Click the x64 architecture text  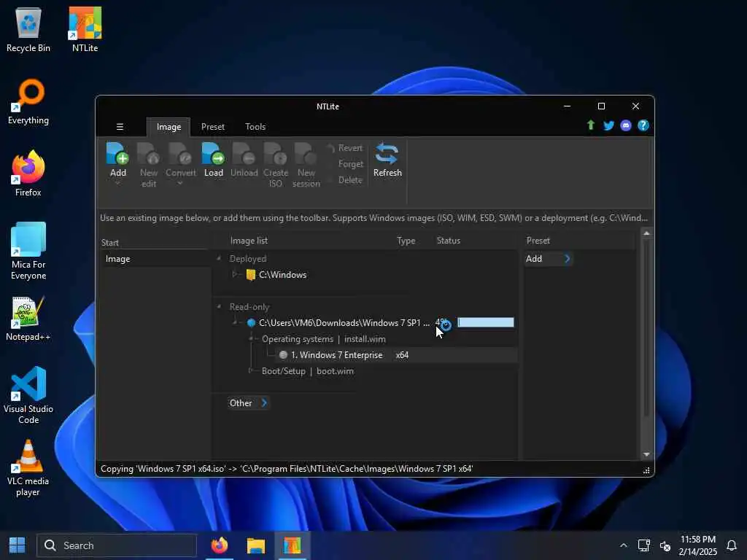(x=402, y=355)
